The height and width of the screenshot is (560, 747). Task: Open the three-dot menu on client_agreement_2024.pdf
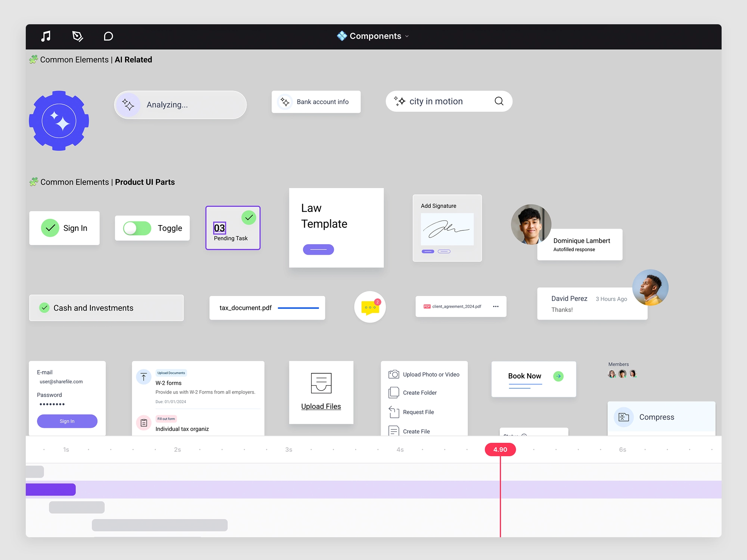(x=496, y=307)
